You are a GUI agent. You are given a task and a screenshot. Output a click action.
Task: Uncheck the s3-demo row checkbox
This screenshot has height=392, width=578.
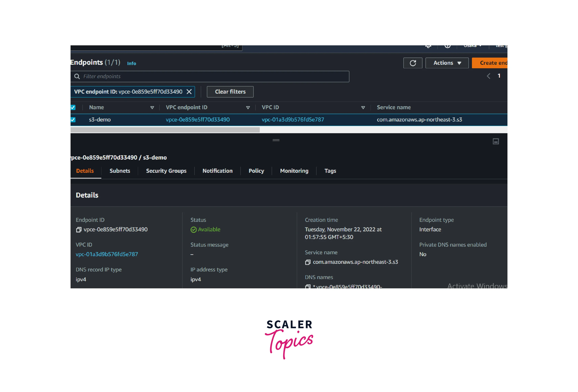pyautogui.click(x=73, y=120)
